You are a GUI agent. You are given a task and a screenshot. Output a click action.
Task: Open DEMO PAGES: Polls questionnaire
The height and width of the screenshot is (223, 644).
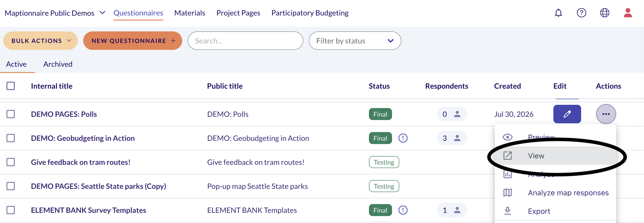click(64, 114)
